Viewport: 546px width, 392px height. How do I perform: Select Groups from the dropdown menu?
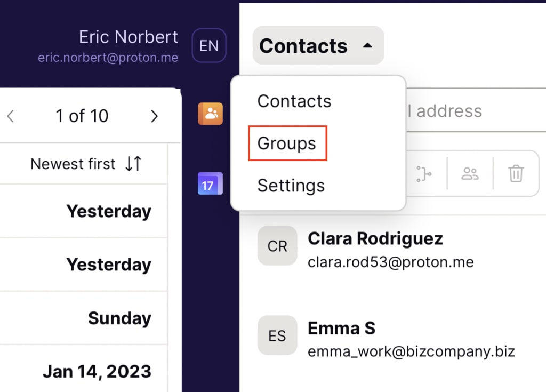287,143
